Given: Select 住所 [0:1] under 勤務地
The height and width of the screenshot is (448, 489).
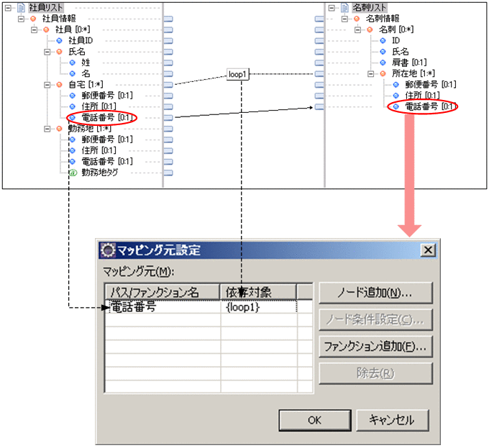Looking at the screenshot, I should [x=99, y=150].
